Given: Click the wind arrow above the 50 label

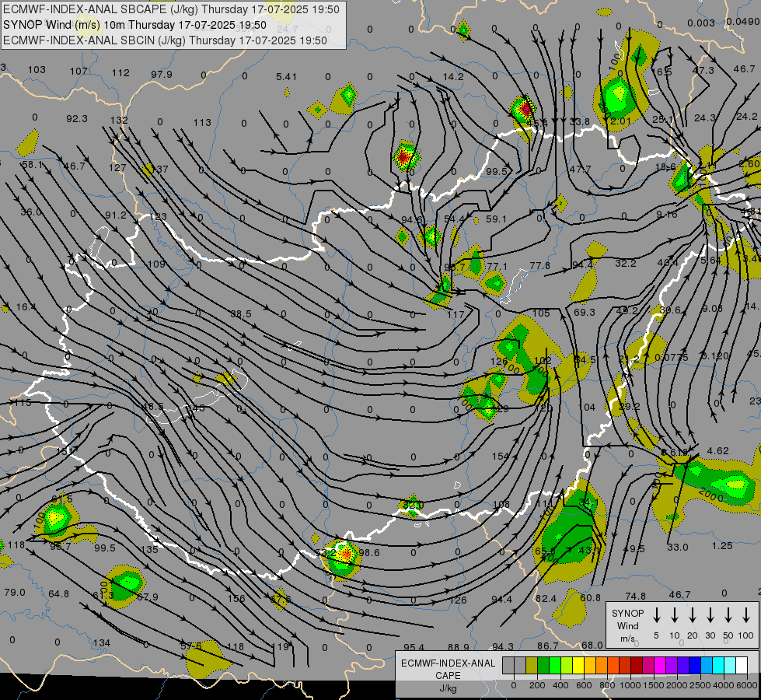Looking at the screenshot, I should pos(728,615).
